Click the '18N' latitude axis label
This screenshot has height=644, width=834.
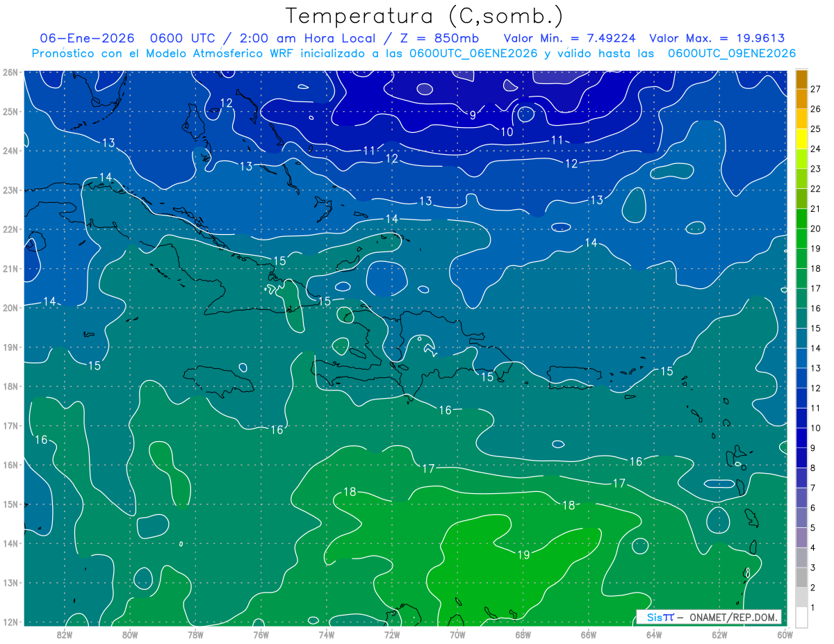(10, 386)
